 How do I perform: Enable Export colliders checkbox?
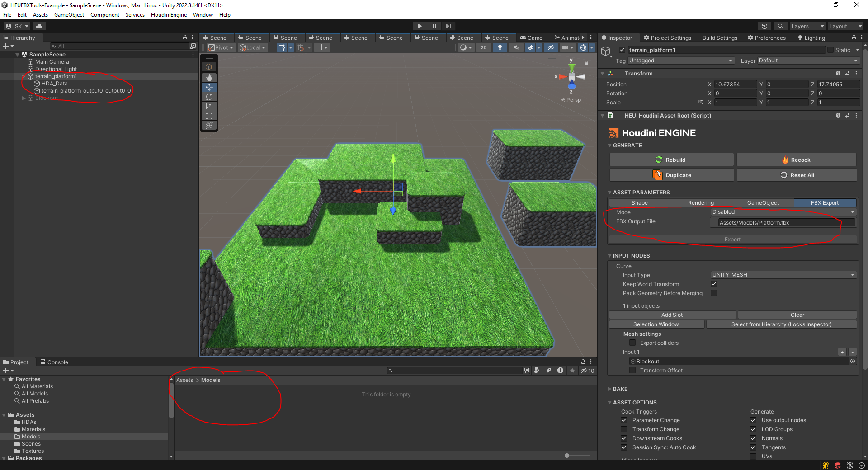click(632, 343)
